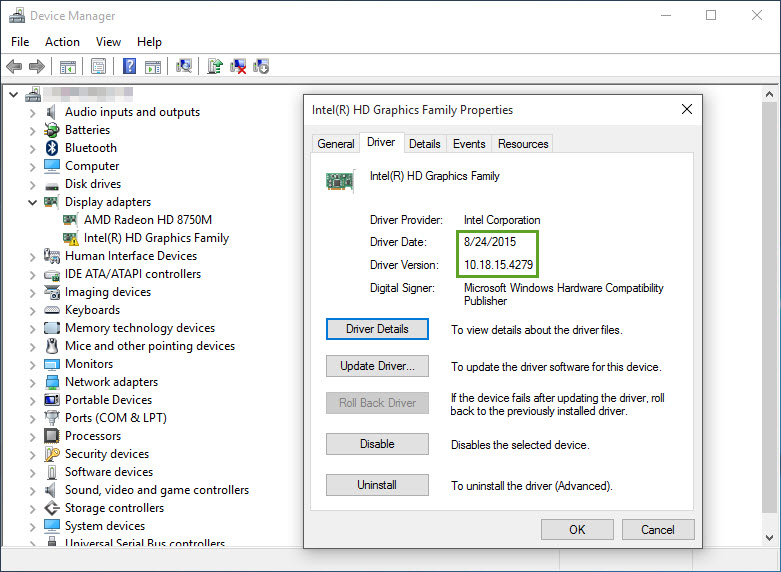This screenshot has height=572, width=781.
Task: Open the Action menu
Action: pos(62,42)
